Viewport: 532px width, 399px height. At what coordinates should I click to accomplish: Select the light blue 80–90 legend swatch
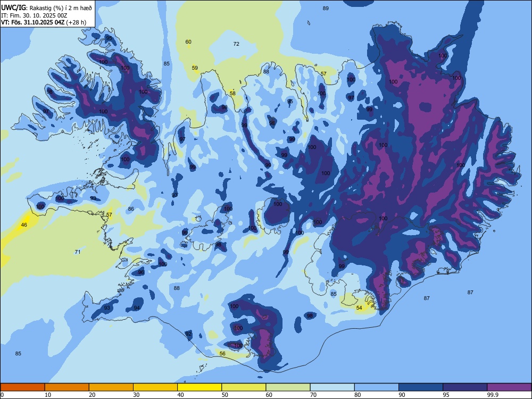click(x=377, y=387)
